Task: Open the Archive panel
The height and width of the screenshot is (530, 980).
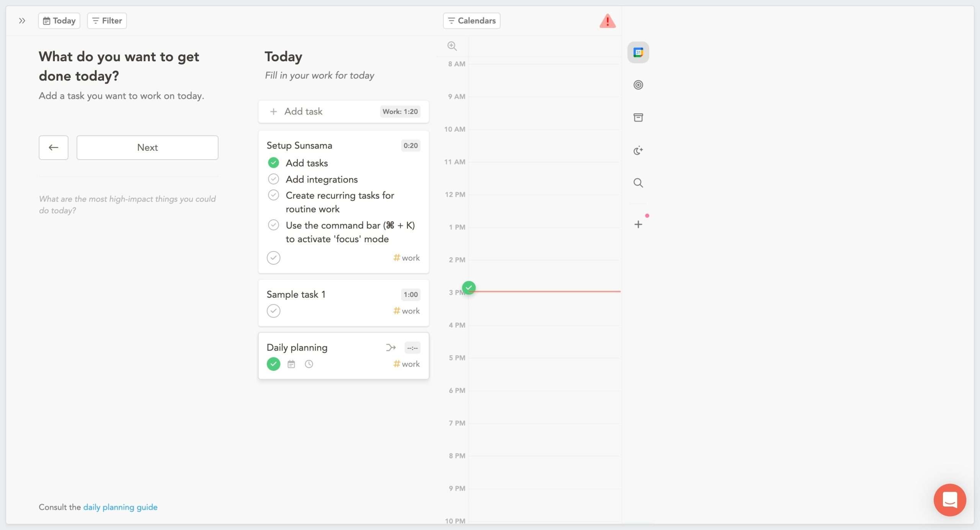Action: point(638,117)
